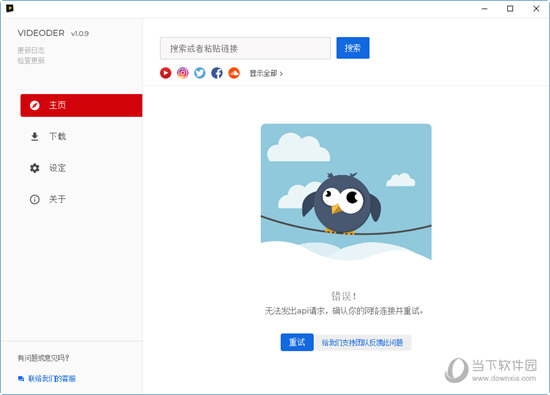
Task: Expand 显示全部 to show all sites
Action: click(x=266, y=73)
